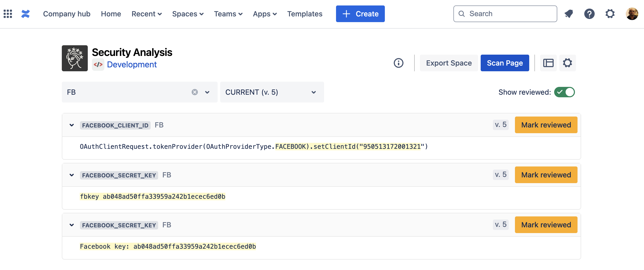Focus the Search input field
This screenshot has width=644, height=270.
pyautogui.click(x=505, y=14)
